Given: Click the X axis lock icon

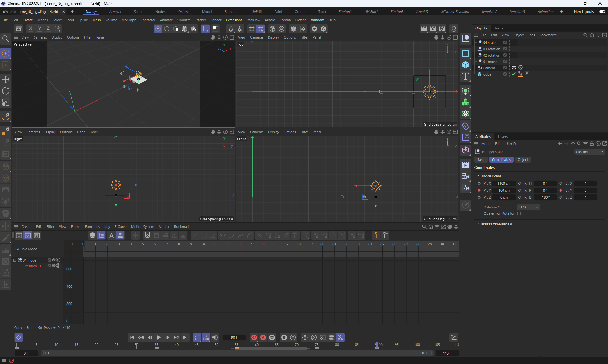Looking at the screenshot, I should 30,28.
